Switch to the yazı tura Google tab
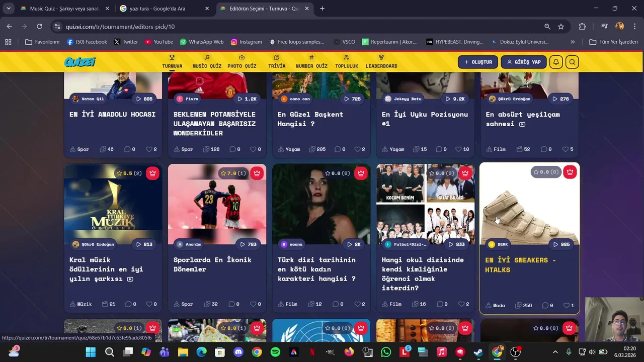 click(x=165, y=9)
